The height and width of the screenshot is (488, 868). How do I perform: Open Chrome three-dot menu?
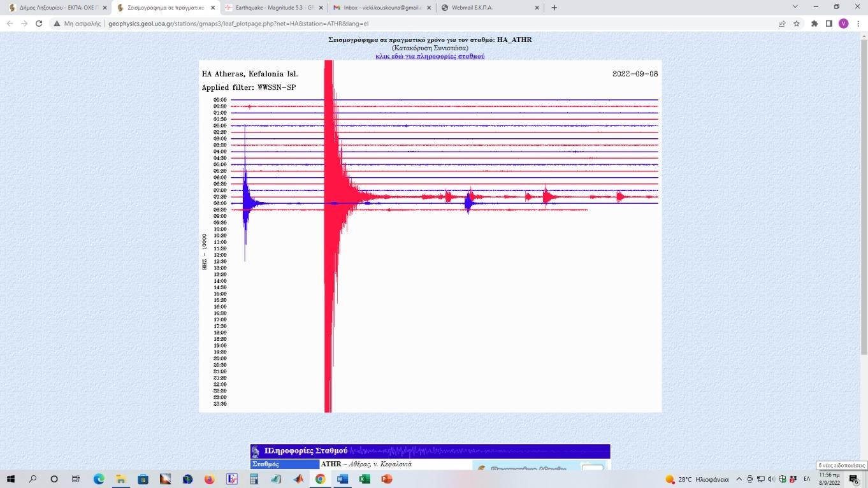[857, 24]
